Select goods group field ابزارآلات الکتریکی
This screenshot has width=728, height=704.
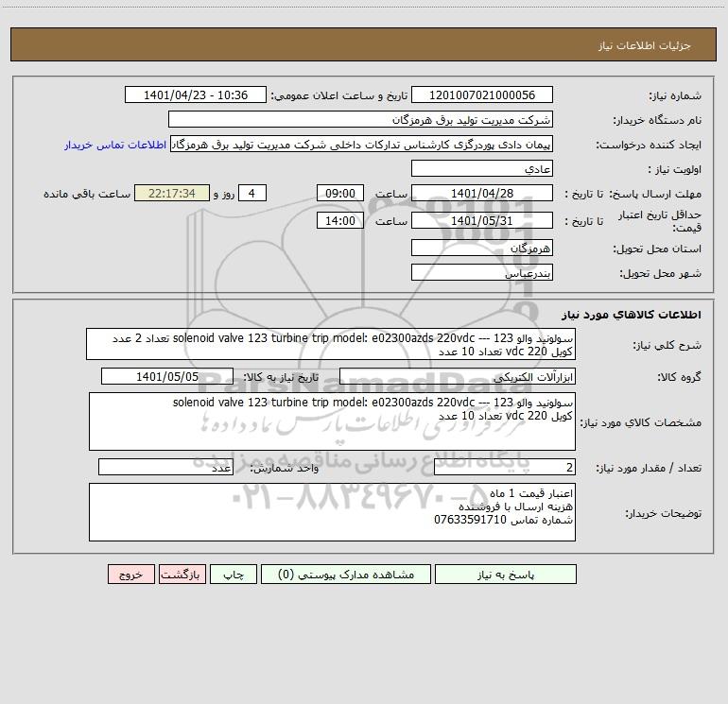(x=458, y=376)
